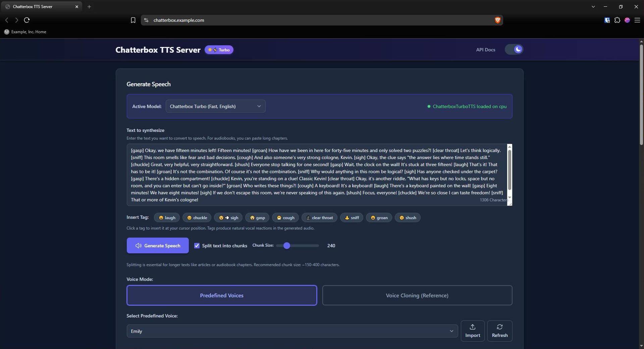Screen dimensions: 644x349
Task: Open the profile avatar icon in toolbar
Action: click(x=627, y=20)
